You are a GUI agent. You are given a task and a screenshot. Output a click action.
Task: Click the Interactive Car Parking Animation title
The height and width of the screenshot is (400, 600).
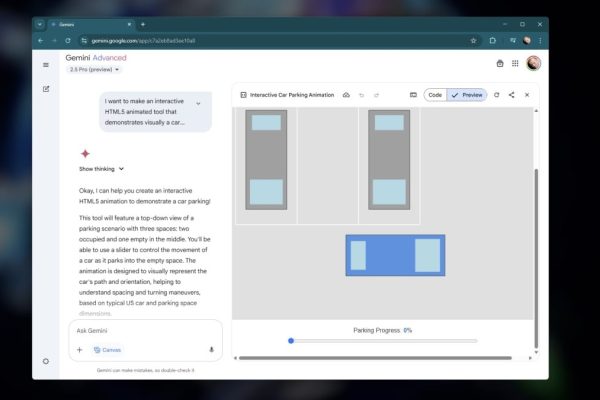click(x=292, y=95)
